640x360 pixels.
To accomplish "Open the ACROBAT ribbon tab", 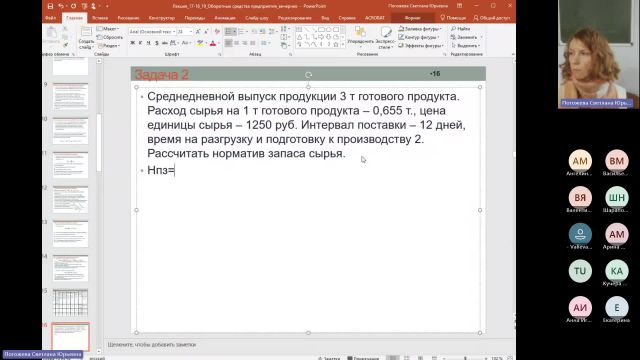I will pos(374,18).
